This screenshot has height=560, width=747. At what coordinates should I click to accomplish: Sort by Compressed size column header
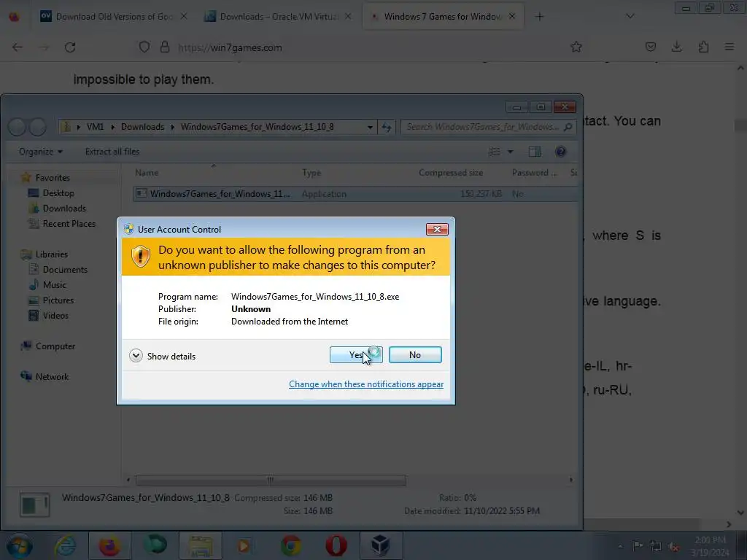(x=451, y=172)
